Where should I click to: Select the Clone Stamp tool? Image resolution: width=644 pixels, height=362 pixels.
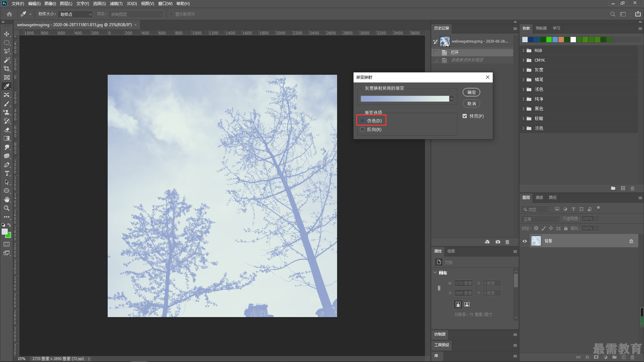[7, 112]
